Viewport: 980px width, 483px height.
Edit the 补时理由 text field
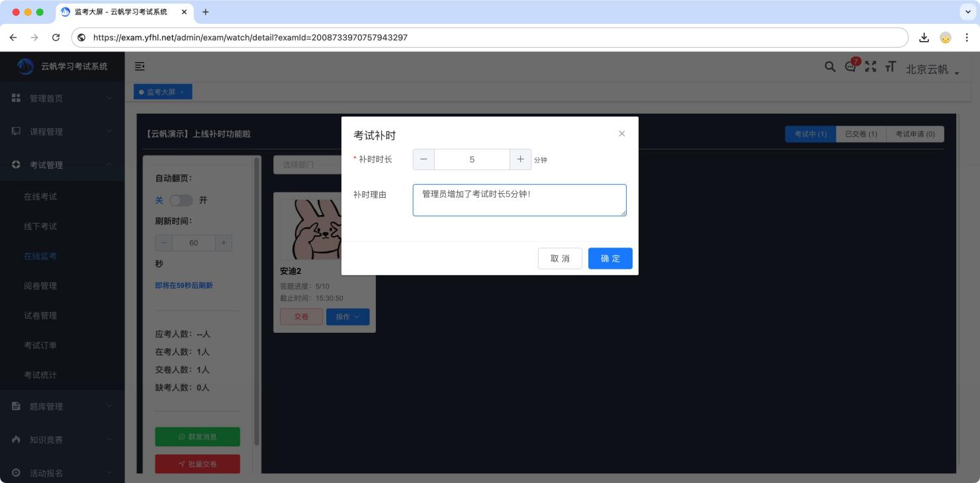pos(519,199)
